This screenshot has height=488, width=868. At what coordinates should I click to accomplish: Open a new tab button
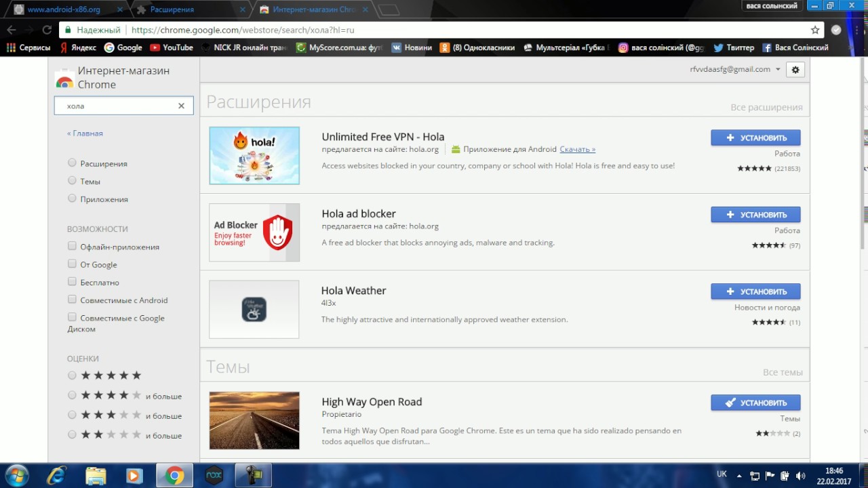389,9
